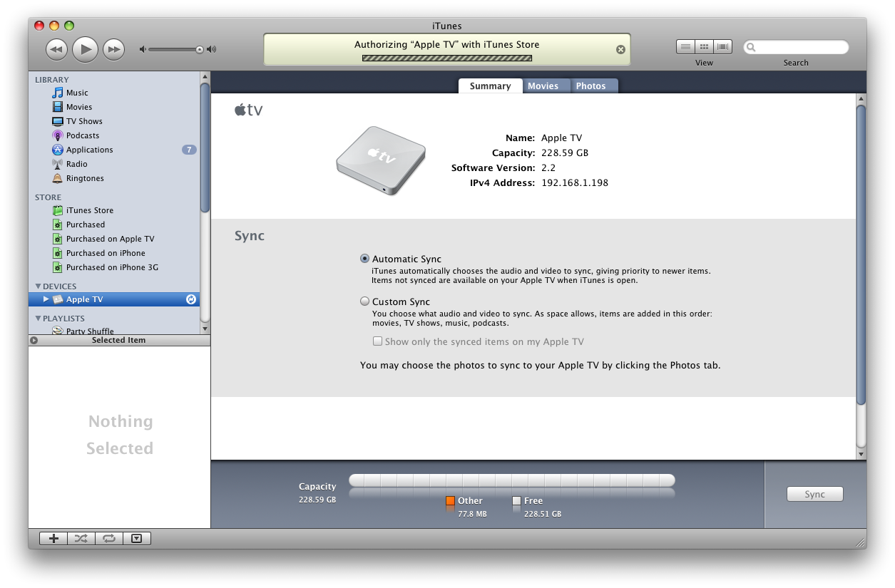
Task: Collapse the PLAYLISTS section
Action: (38, 319)
